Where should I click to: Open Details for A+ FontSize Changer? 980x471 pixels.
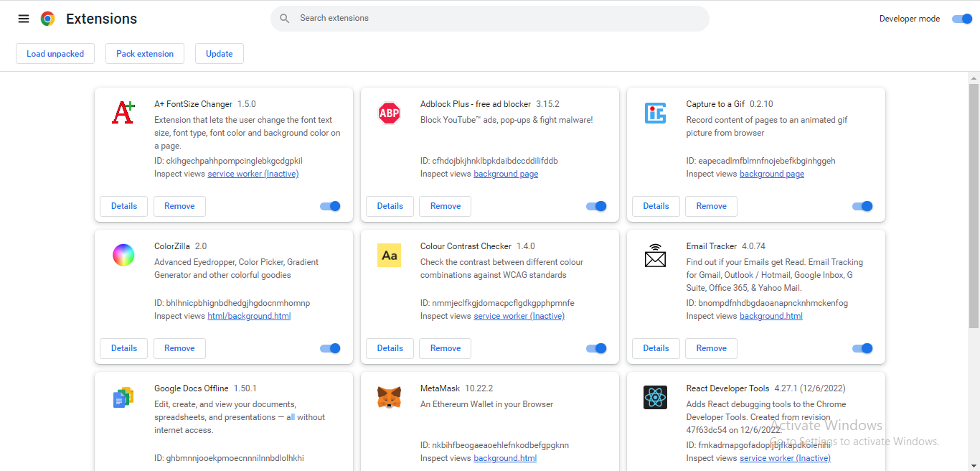[x=124, y=206]
